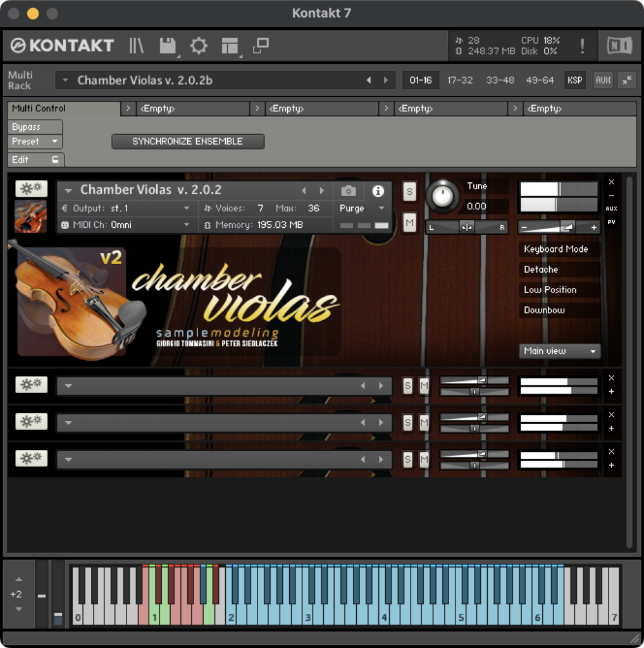Solo the second empty slot
This screenshot has width=644, height=648.
tap(407, 385)
